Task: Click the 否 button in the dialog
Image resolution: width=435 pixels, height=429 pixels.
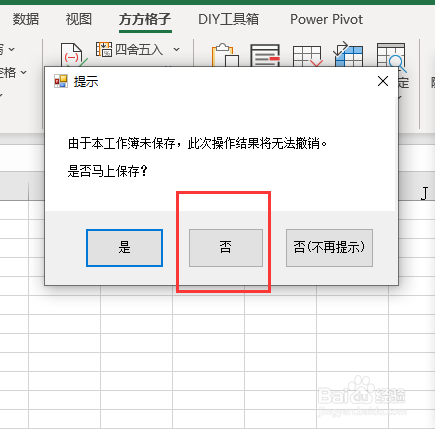Action: 226,248
